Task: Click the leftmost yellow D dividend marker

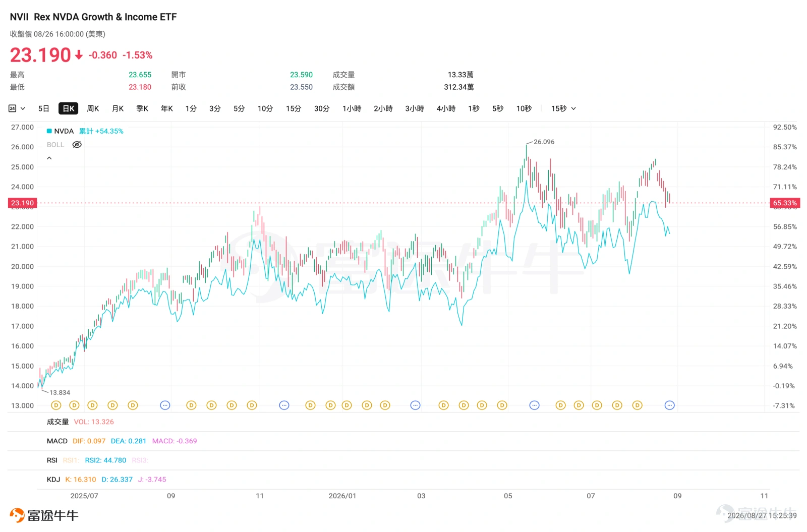Action: tap(56, 405)
